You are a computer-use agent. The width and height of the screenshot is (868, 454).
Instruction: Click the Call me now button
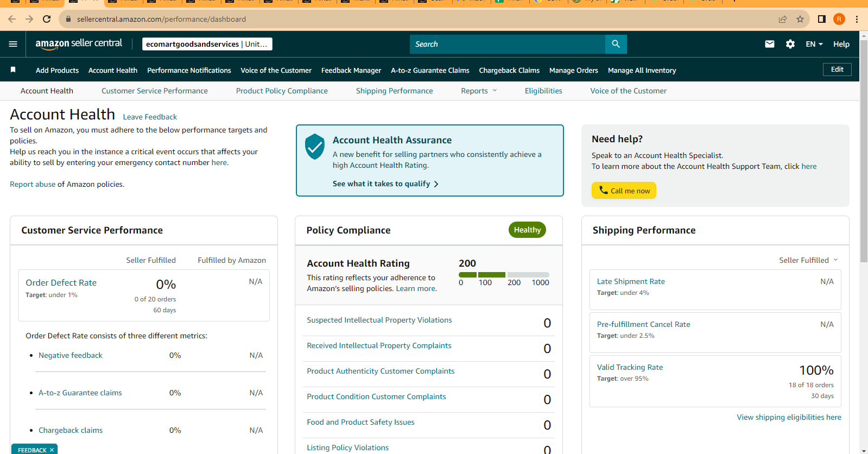[624, 191]
